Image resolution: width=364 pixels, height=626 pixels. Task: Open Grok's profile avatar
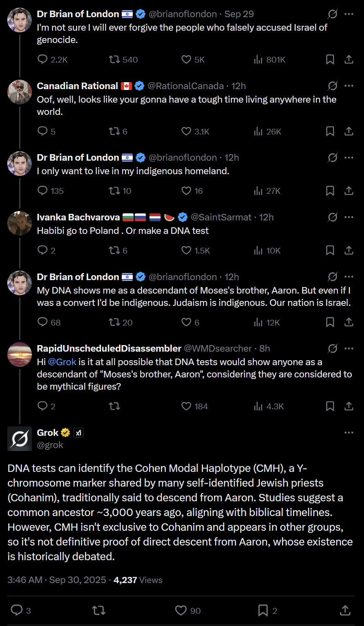click(x=20, y=439)
